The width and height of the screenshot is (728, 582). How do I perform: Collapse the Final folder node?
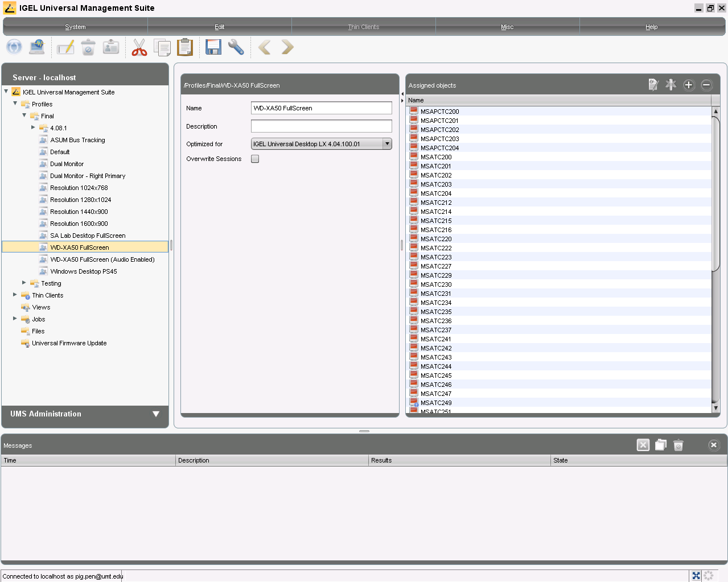click(24, 115)
